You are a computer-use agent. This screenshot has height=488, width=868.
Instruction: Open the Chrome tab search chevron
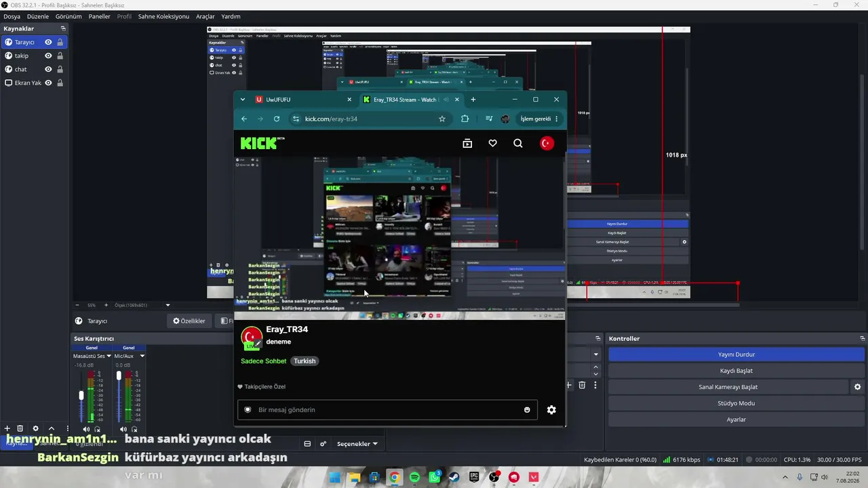(x=243, y=100)
